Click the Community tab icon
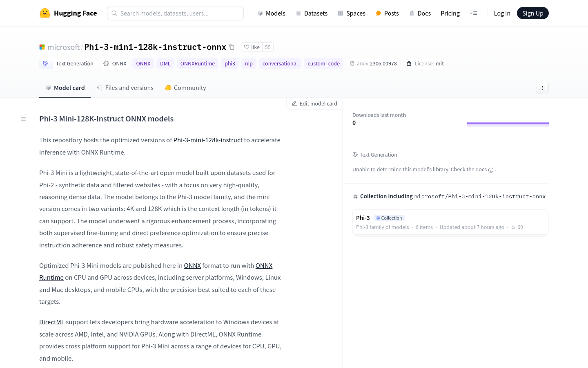The height and width of the screenshot is (368, 588). tap(168, 88)
